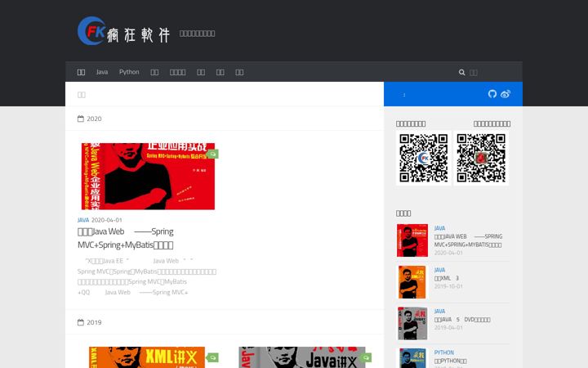
Task: Click the FK crazy software logo
Action: point(124,31)
